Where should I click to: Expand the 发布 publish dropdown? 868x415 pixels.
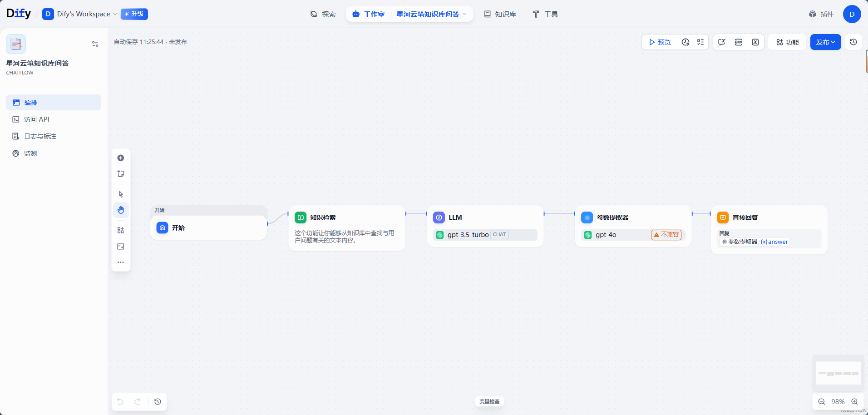tap(825, 42)
